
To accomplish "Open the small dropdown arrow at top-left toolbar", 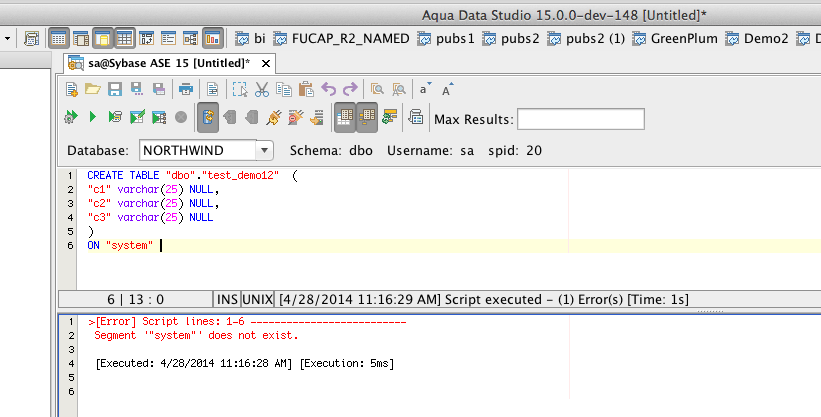I will click(7, 38).
